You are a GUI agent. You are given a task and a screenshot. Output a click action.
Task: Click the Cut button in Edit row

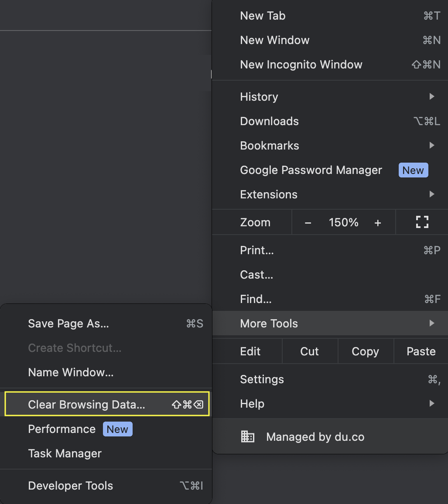310,351
